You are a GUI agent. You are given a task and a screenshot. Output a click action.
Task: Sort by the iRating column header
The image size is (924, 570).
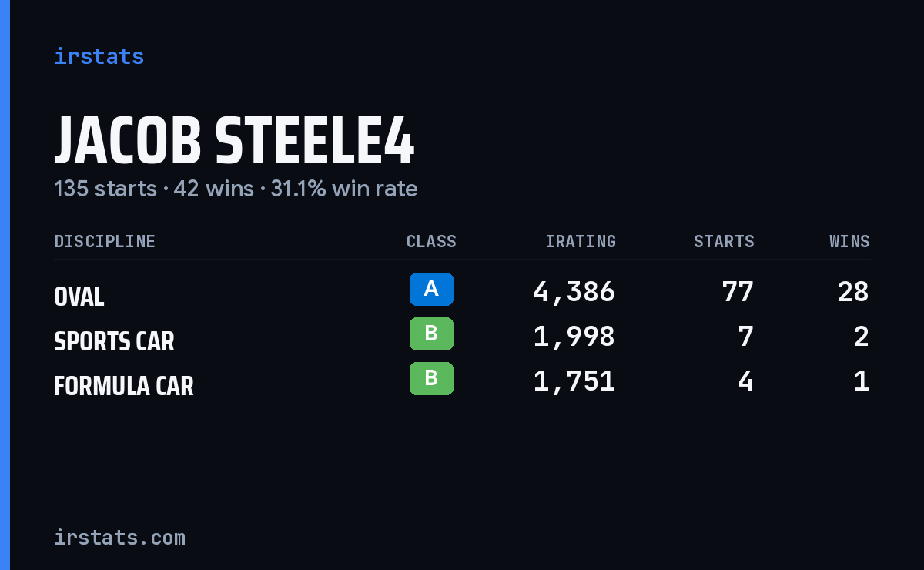pyautogui.click(x=581, y=241)
